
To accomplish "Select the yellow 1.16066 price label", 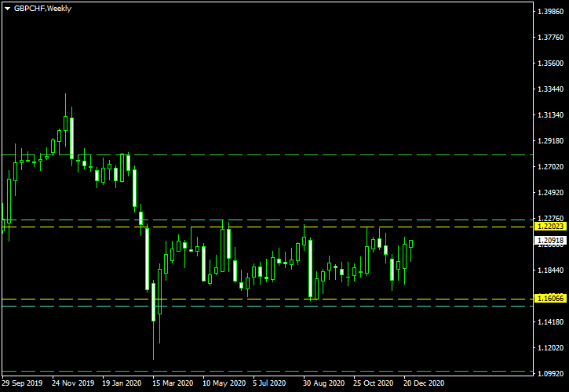I will [x=550, y=299].
